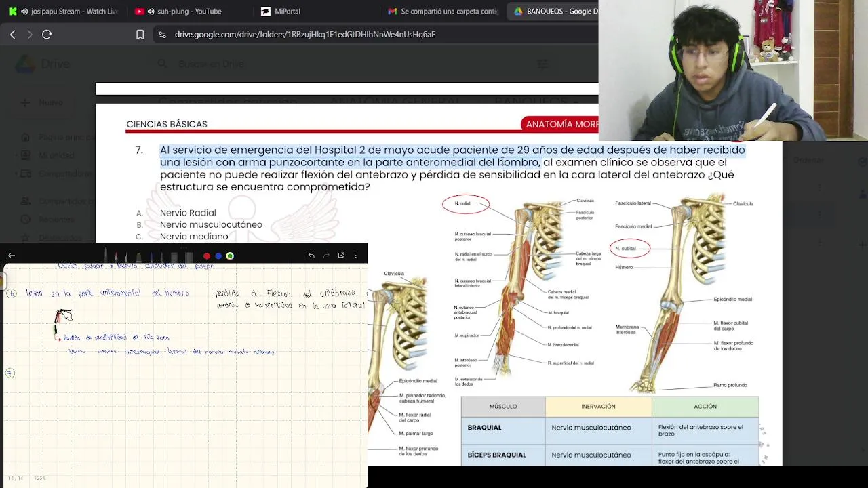Select answer A 'Nervio Radial'

[188, 213]
